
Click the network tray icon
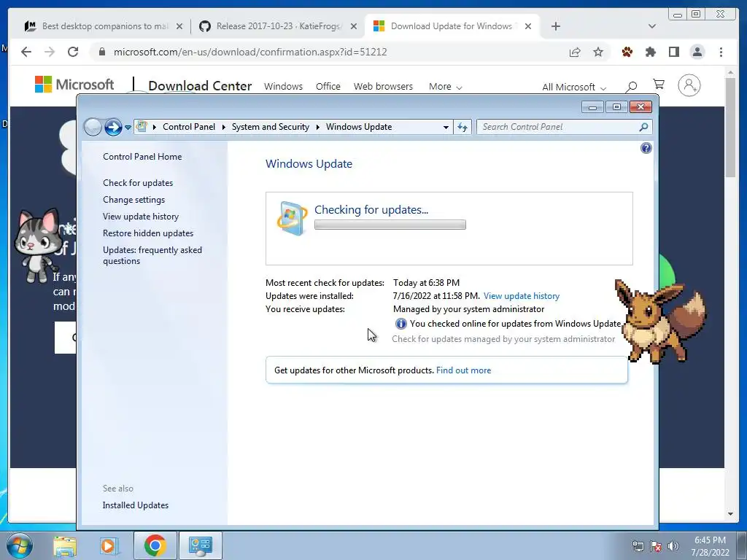[x=638, y=546]
